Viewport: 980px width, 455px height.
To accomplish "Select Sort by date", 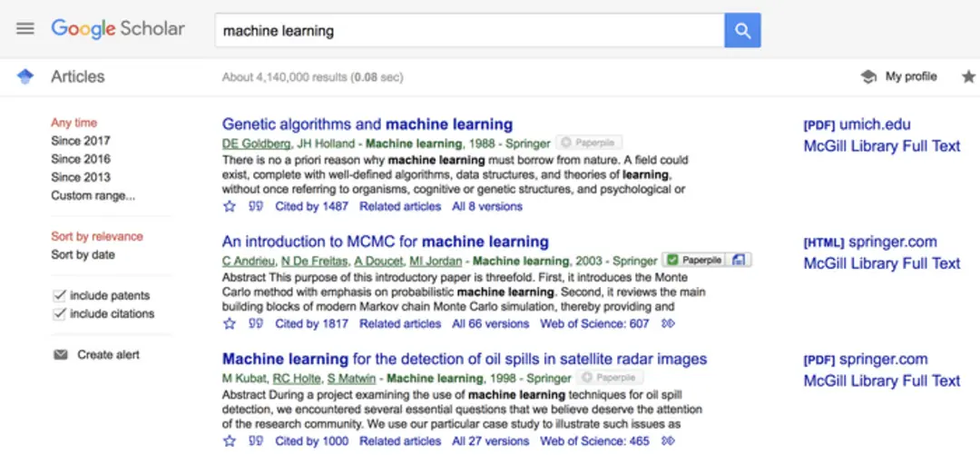I will (x=83, y=254).
